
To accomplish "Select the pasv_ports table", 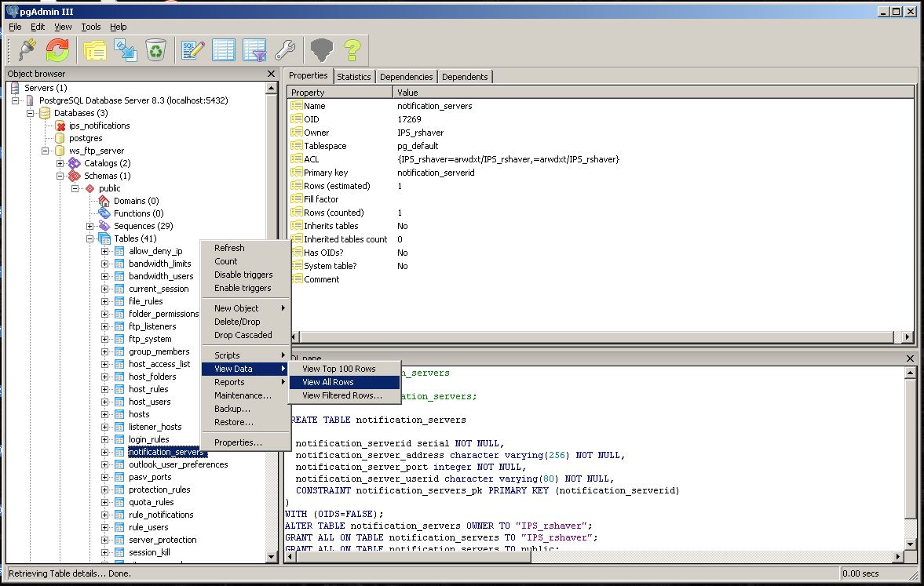I will (150, 477).
